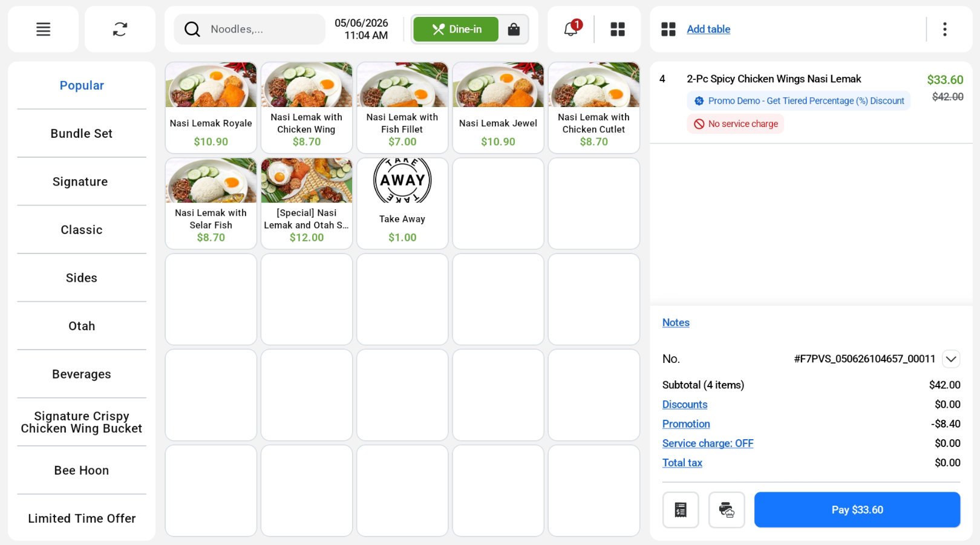Switch to the Bundle Set category
The width and height of the screenshot is (980, 545).
point(82,134)
